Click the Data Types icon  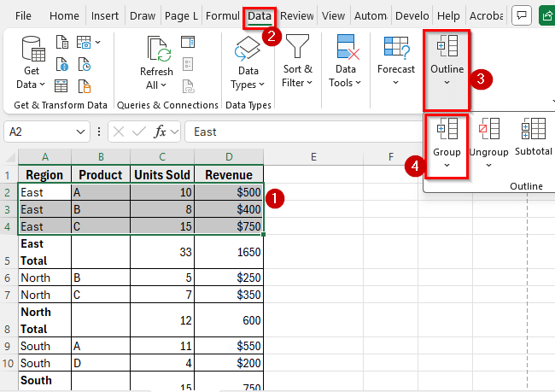click(x=248, y=49)
